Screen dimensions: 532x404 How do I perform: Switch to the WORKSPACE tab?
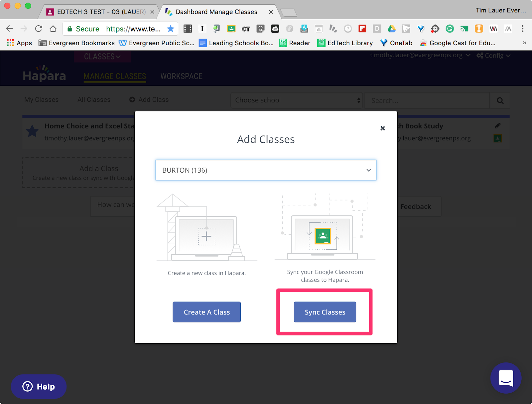coord(181,76)
